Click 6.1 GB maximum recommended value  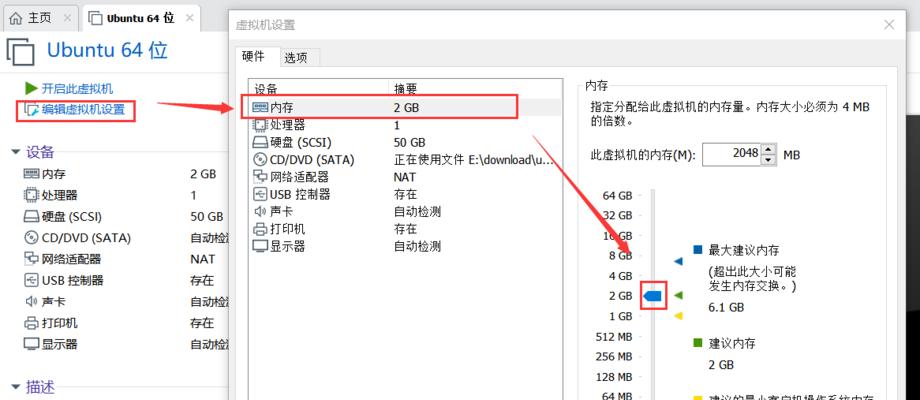click(726, 307)
